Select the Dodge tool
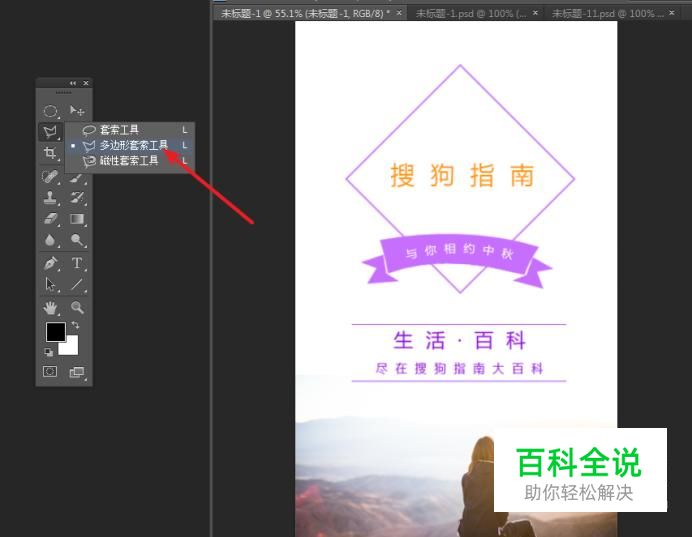Screen dimensions: 692x537 point(77,240)
